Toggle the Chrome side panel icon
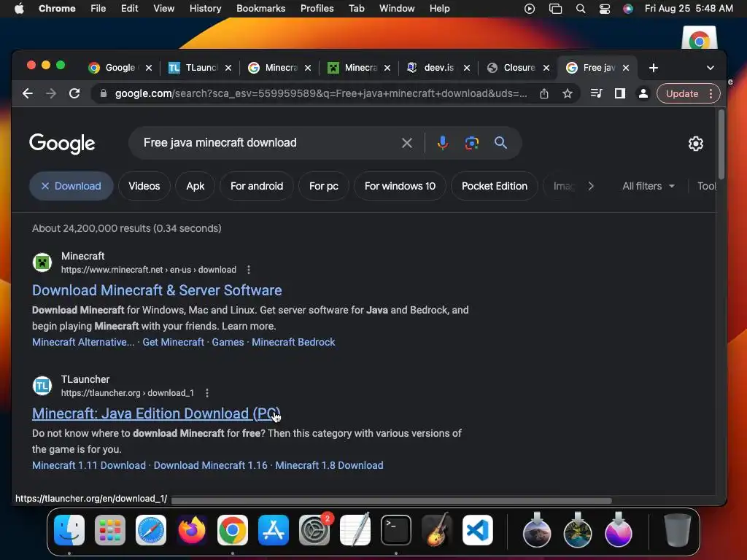 tap(620, 93)
